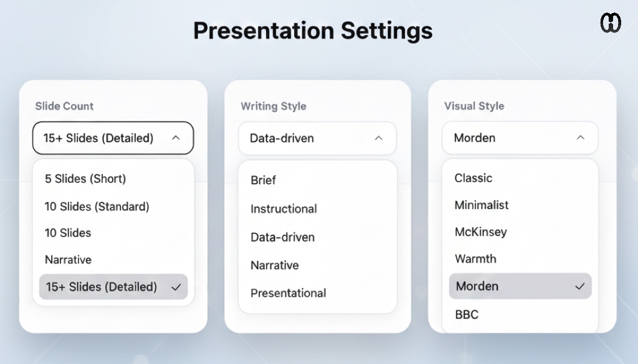Select the 5 Slides (Short) option
Viewport: 638px width, 364px height.
tap(85, 179)
